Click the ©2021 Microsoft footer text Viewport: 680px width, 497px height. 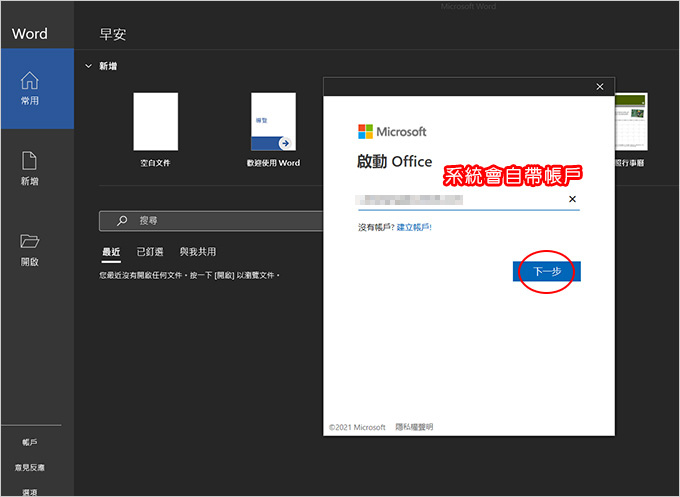[357, 428]
